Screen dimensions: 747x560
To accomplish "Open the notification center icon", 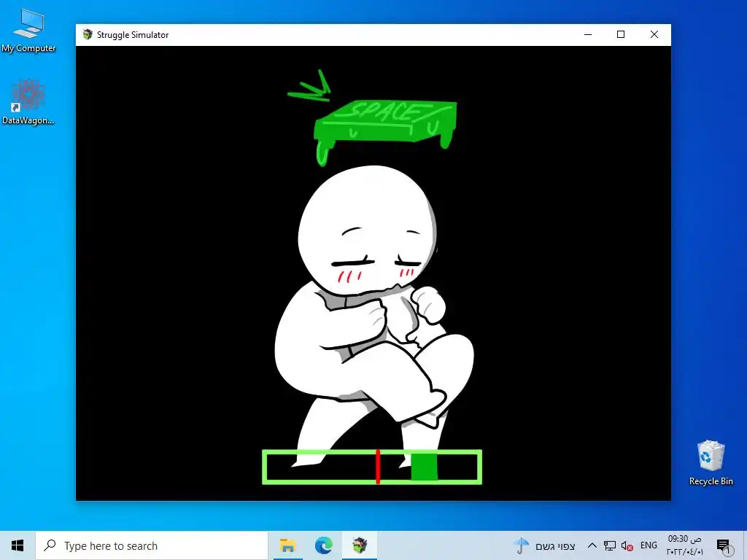I will click(723, 546).
